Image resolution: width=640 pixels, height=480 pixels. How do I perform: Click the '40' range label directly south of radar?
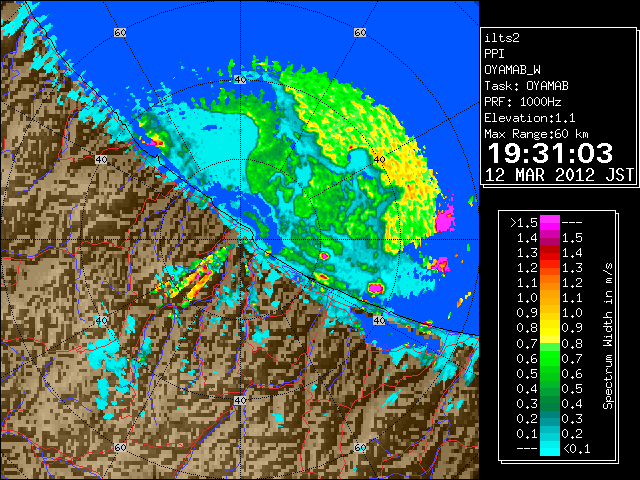tap(240, 400)
